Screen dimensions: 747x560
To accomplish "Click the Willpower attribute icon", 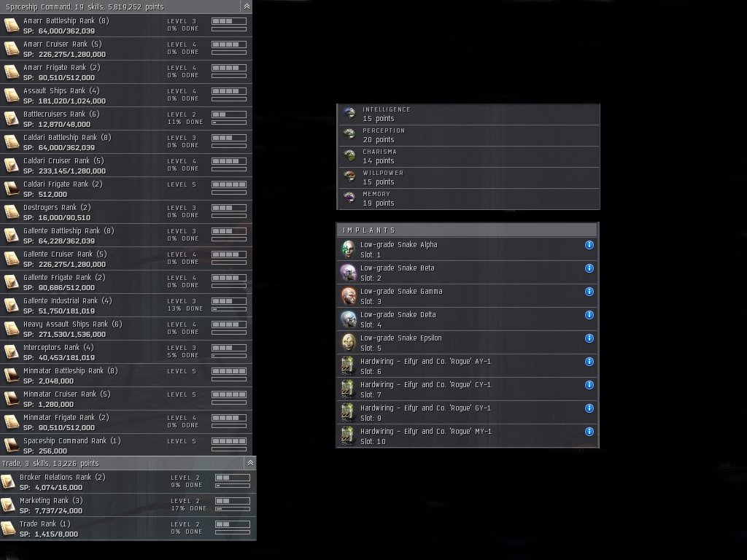I will tap(349, 176).
